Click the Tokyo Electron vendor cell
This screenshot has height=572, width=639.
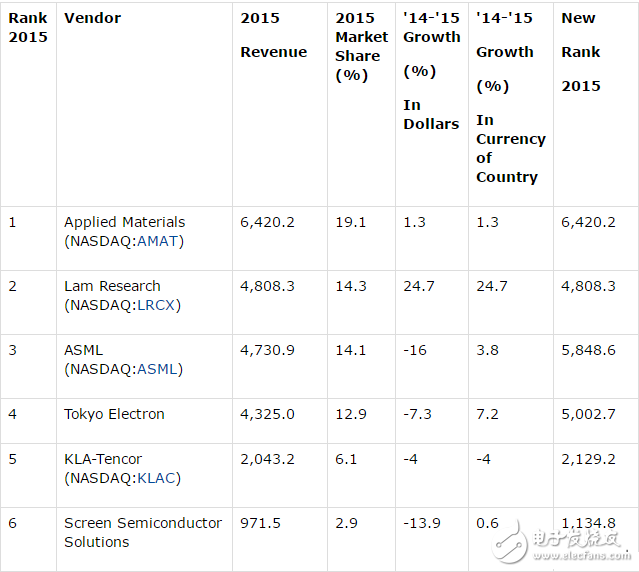114,414
